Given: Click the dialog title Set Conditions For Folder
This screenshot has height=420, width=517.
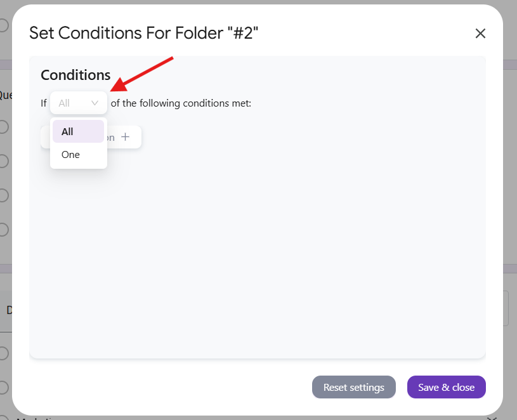Looking at the screenshot, I should tap(143, 33).
